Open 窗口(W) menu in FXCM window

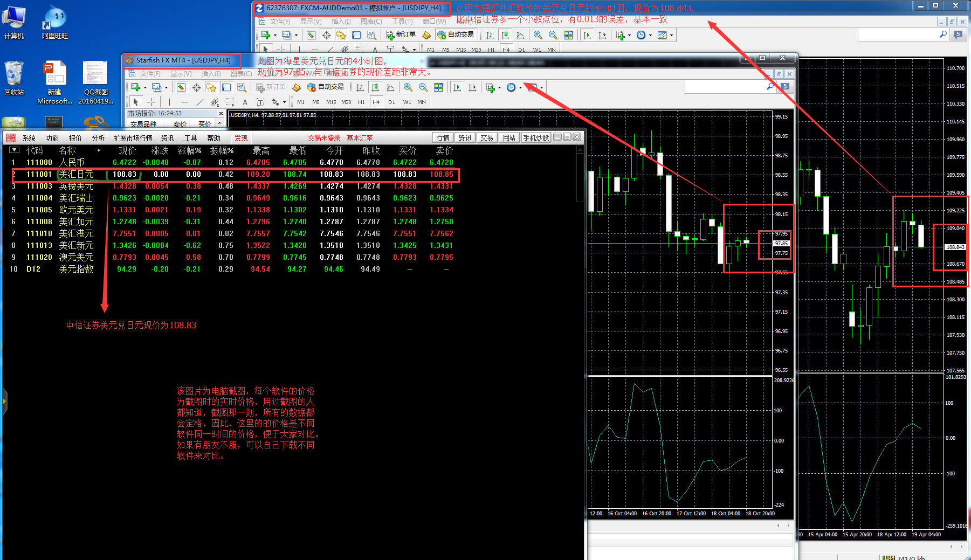(x=434, y=22)
